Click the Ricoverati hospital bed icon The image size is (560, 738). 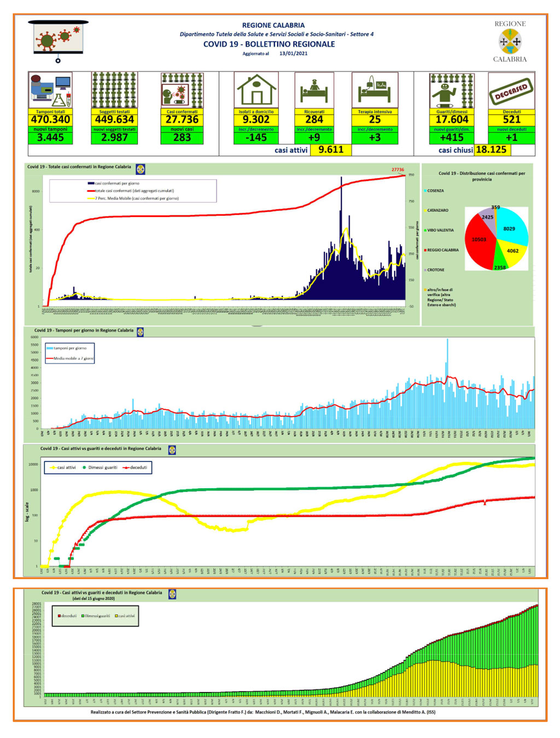pos(314,90)
